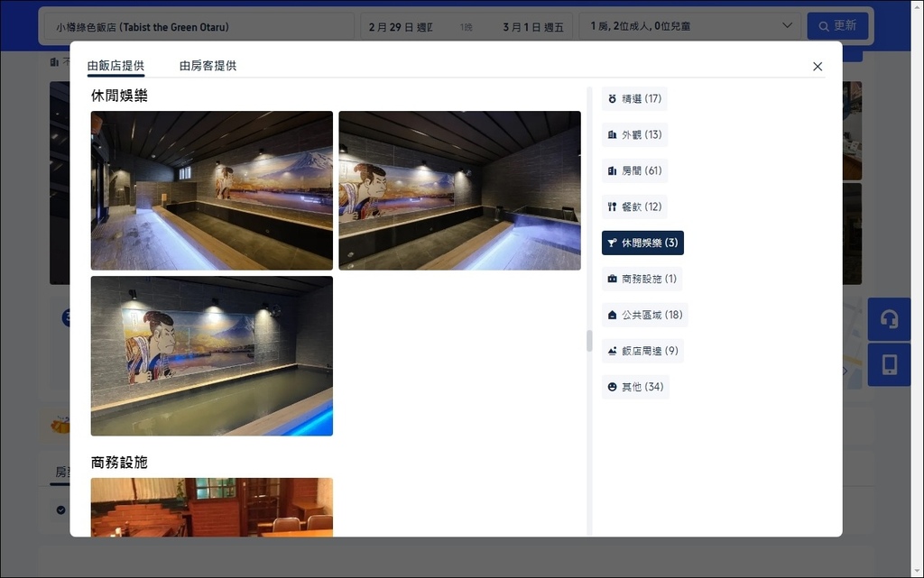Screen dimensions: 924x578
Task: Open the 2月29日 check-in date picker
Action: point(402,27)
